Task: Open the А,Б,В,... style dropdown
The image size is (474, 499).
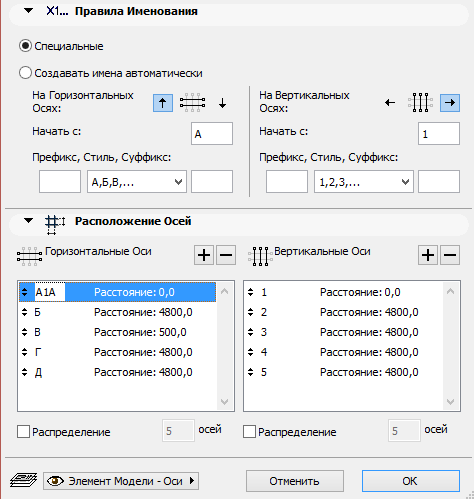Action: (137, 182)
